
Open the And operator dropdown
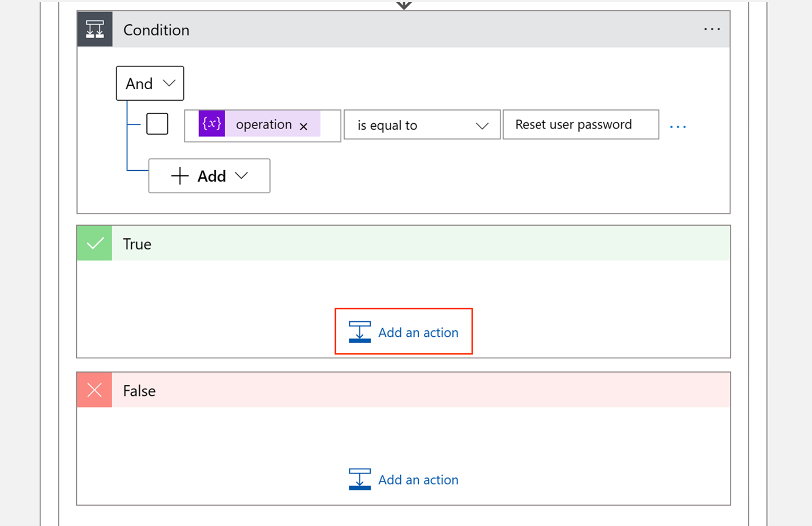point(150,83)
